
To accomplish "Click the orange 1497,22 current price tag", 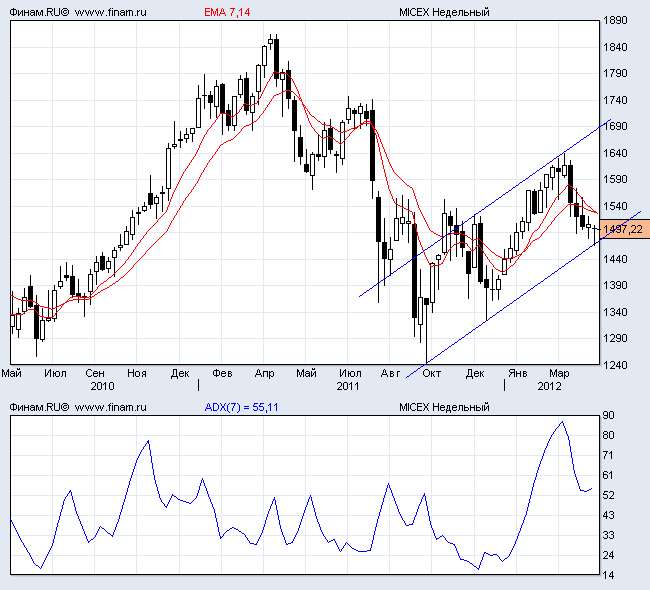I will coord(625,229).
